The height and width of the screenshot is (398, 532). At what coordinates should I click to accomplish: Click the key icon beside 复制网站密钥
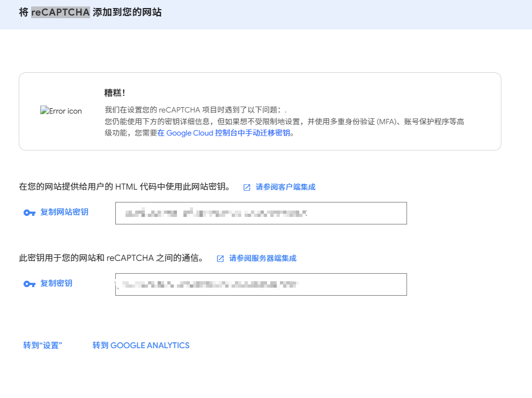pyautogui.click(x=29, y=212)
